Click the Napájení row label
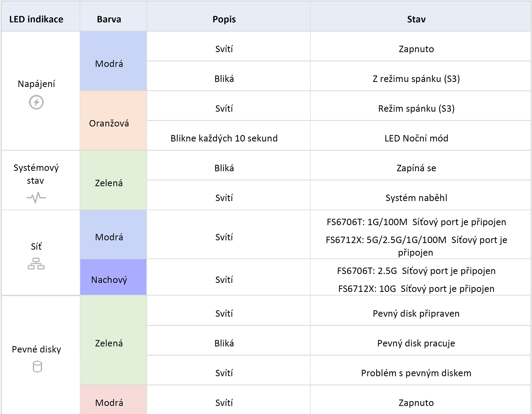The width and height of the screenshot is (532, 414). (x=36, y=84)
